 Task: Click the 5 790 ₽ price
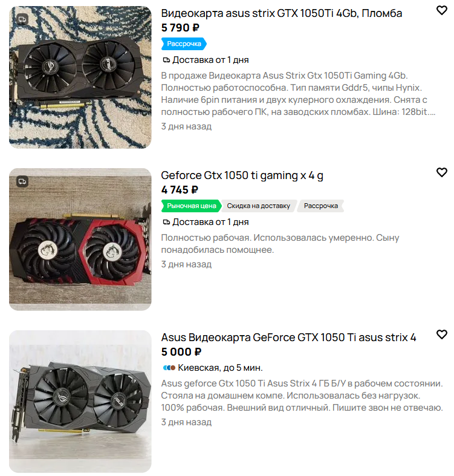pos(180,28)
